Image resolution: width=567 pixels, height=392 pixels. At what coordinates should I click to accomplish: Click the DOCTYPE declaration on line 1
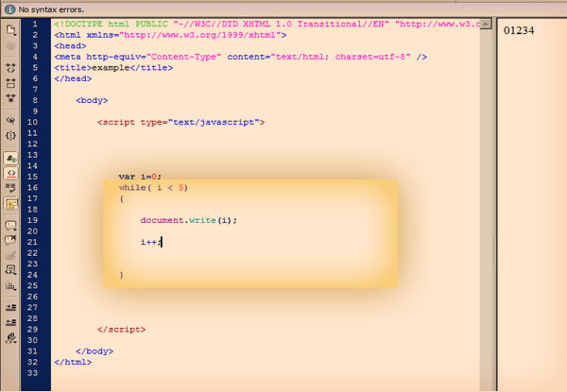click(266, 25)
